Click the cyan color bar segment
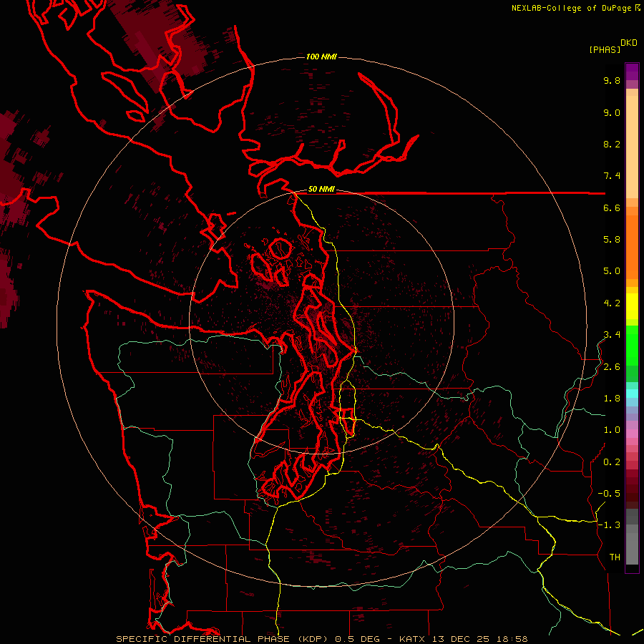Image resolution: width=644 pixels, height=644 pixels. pos(632,393)
